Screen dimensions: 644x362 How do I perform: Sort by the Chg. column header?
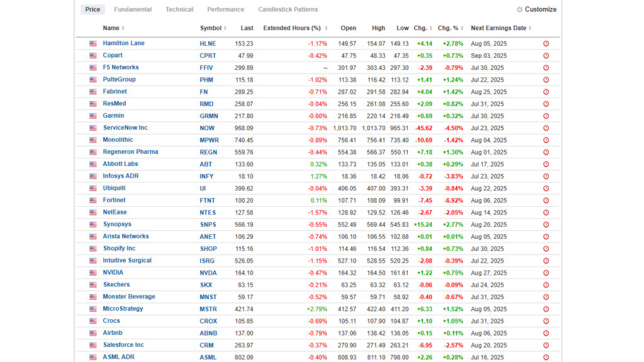pyautogui.click(x=423, y=28)
